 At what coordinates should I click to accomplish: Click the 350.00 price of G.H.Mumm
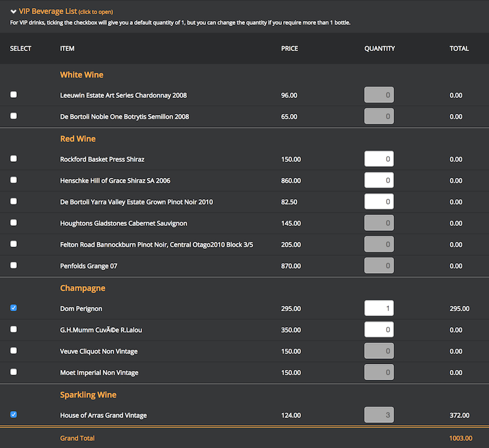291,330
